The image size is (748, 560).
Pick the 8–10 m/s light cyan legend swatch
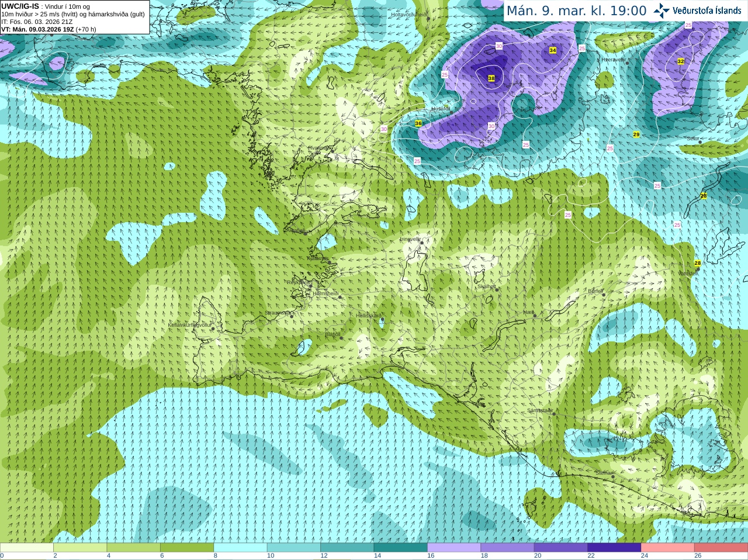click(x=240, y=548)
